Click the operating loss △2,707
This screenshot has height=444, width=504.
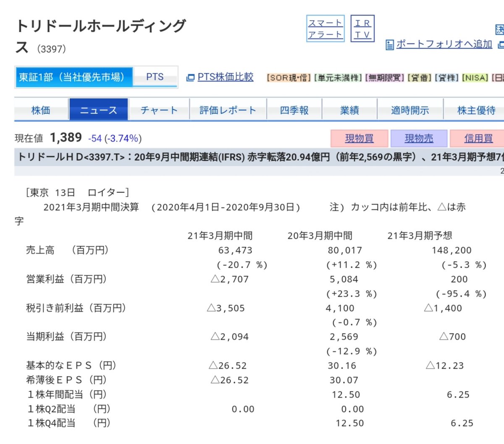pyautogui.click(x=230, y=279)
